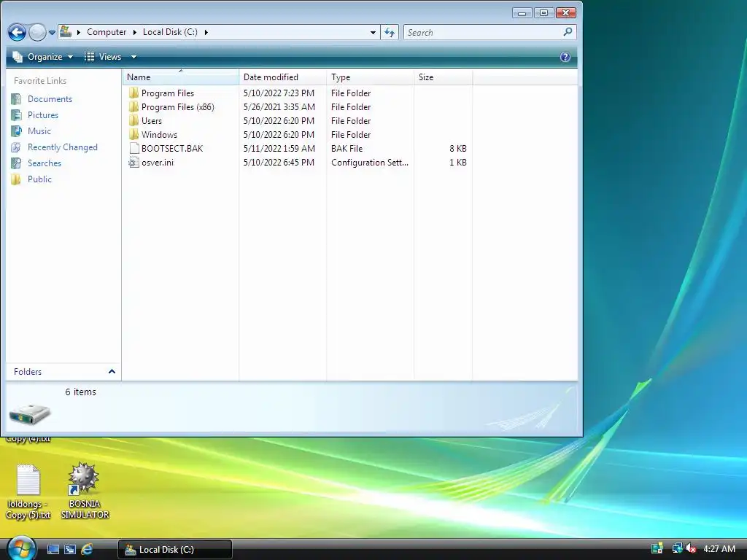Select the Users folder name
This screenshot has height=560, width=747.
152,121
